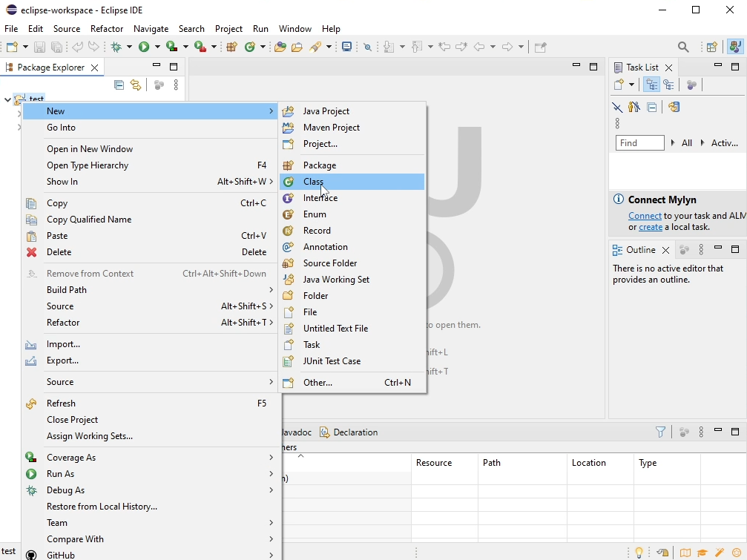The width and height of the screenshot is (747, 560).
Task: Switch to the Java perspective icon
Action: 735,47
